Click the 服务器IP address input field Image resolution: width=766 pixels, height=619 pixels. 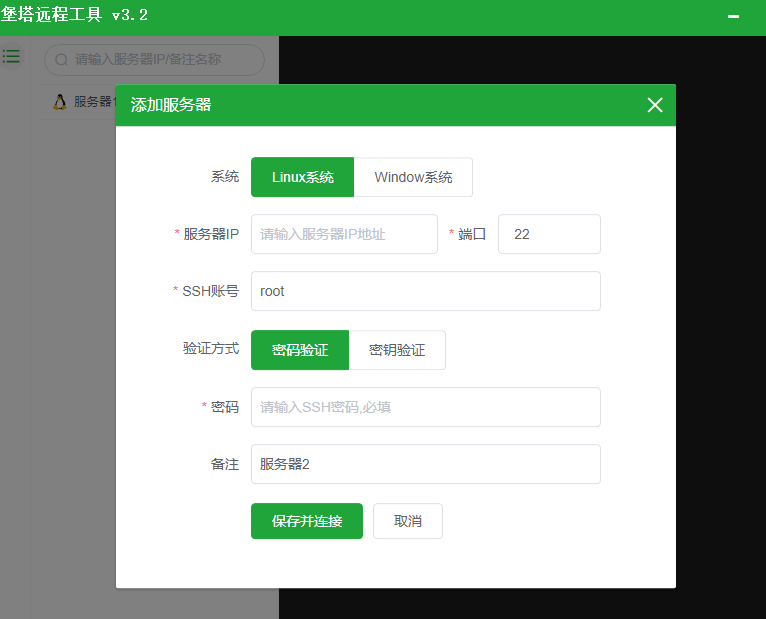pos(344,234)
